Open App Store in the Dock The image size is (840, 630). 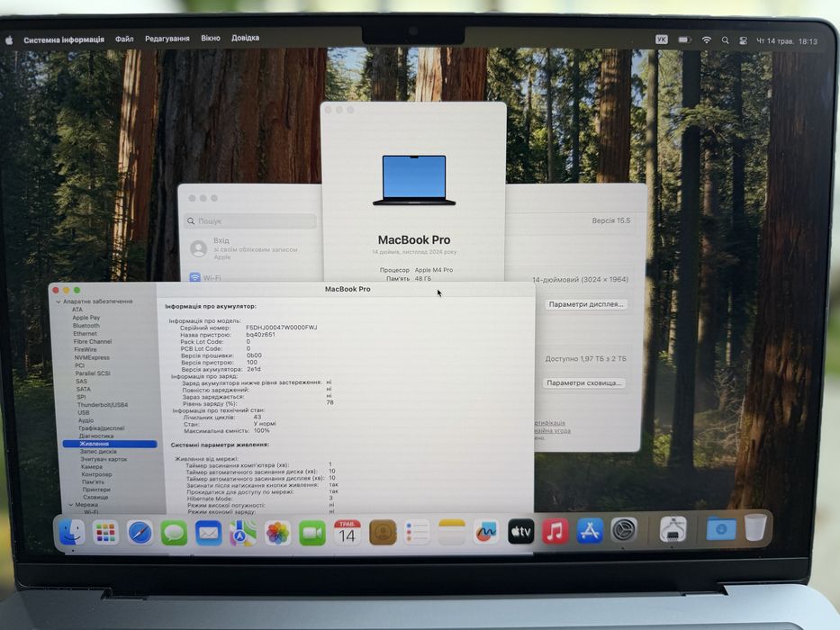click(x=590, y=530)
